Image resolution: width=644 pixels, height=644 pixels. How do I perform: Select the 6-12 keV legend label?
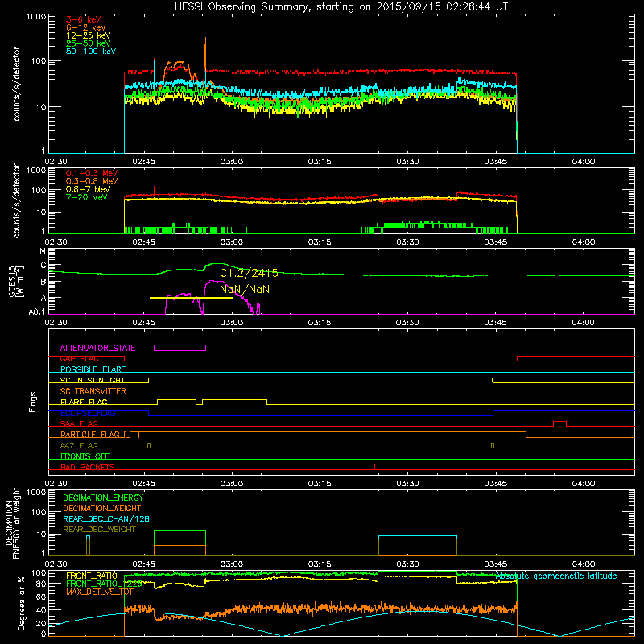(86, 27)
